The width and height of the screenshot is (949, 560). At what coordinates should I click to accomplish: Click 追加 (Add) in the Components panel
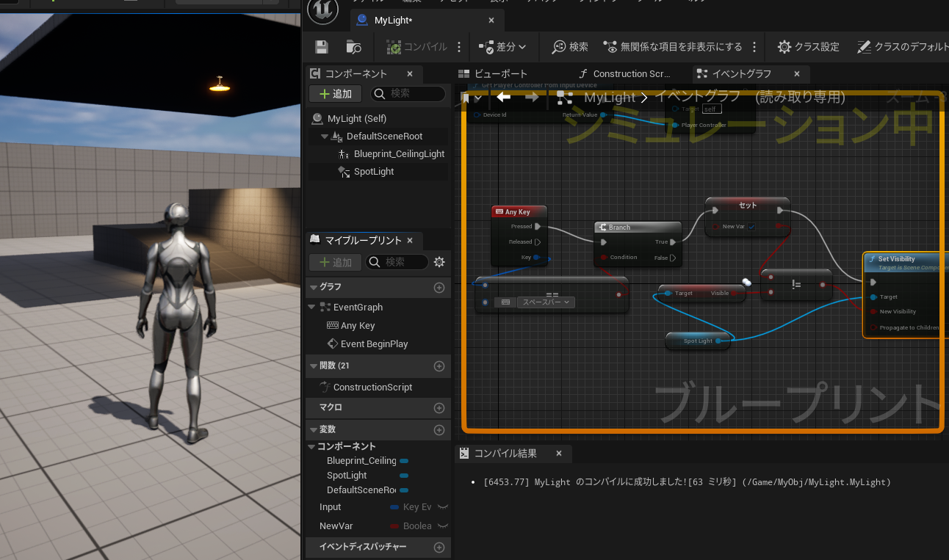(x=334, y=94)
